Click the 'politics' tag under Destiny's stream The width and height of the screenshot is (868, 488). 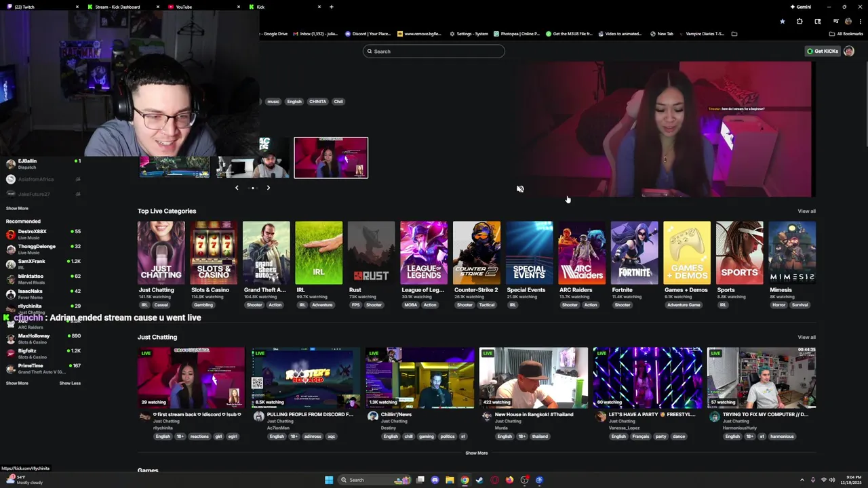(x=448, y=436)
